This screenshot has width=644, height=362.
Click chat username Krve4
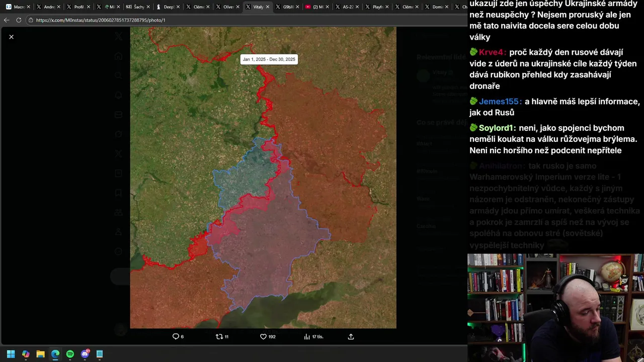[x=492, y=52]
